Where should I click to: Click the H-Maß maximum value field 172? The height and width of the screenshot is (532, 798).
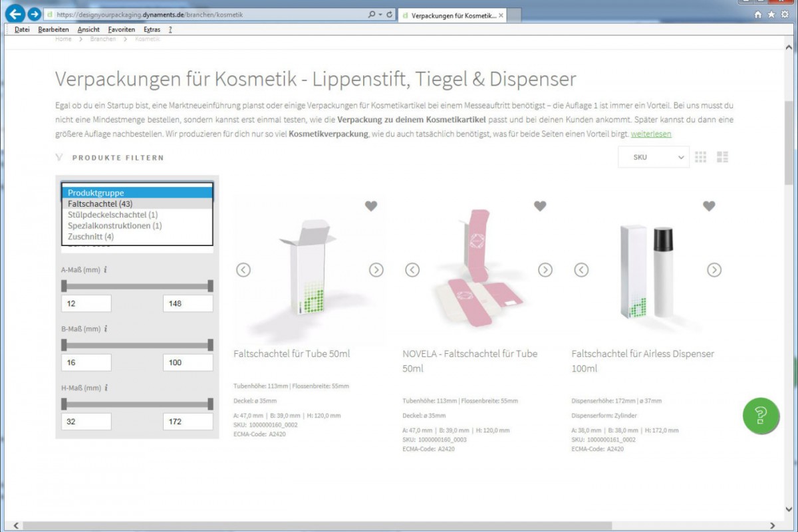coord(188,422)
